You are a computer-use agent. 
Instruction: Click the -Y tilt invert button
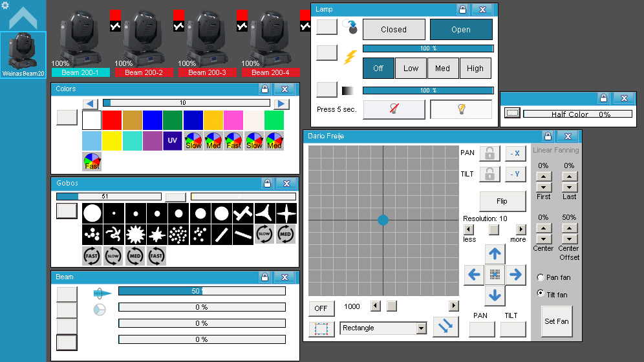(x=515, y=175)
